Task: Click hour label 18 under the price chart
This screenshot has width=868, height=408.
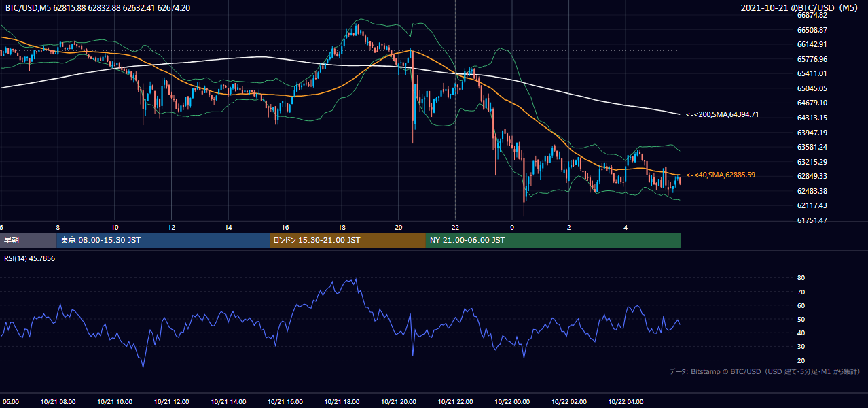Action: [342, 227]
